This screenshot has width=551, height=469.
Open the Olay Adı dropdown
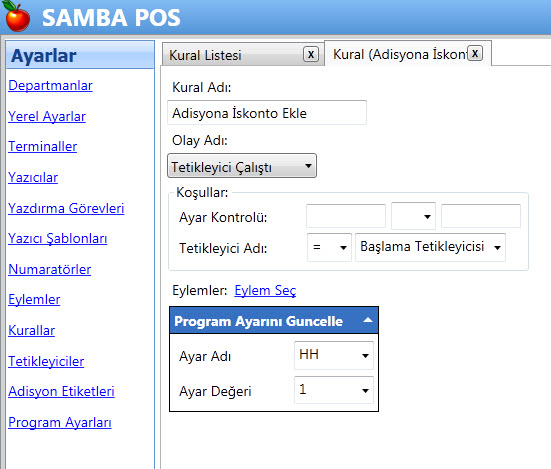pyautogui.click(x=242, y=166)
